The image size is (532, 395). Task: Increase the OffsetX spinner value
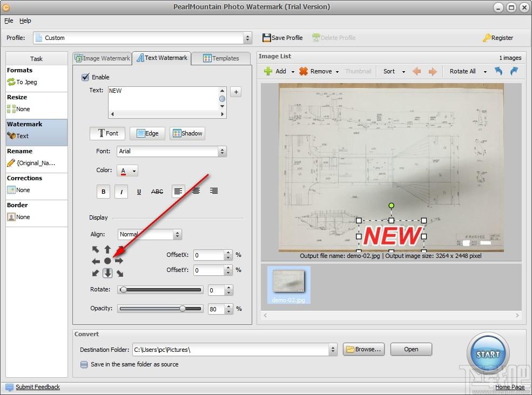[x=228, y=252]
